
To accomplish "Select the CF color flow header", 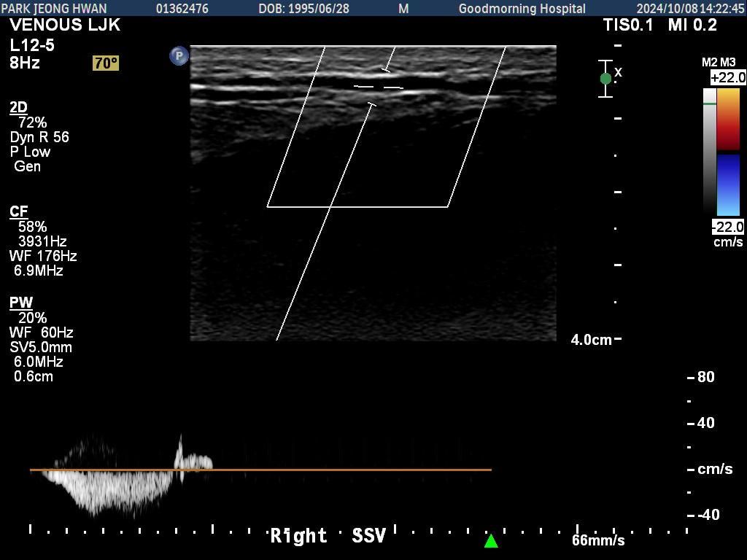I will 18,212.
